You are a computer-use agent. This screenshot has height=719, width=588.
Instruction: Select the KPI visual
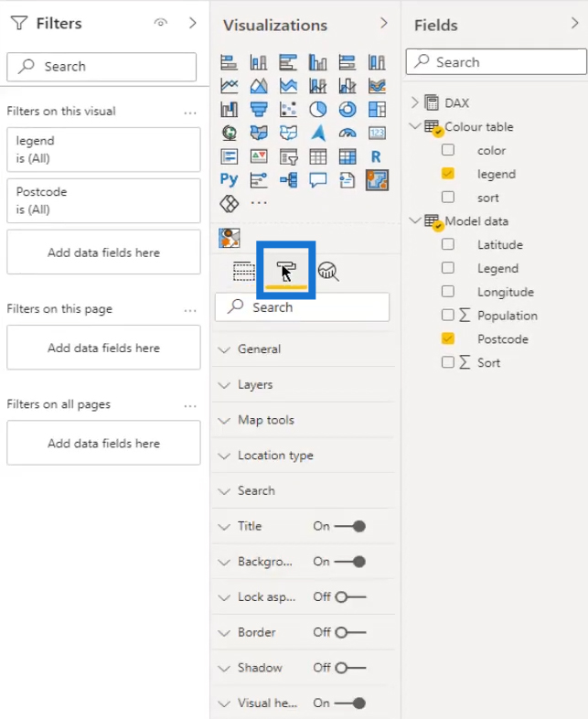click(x=259, y=156)
